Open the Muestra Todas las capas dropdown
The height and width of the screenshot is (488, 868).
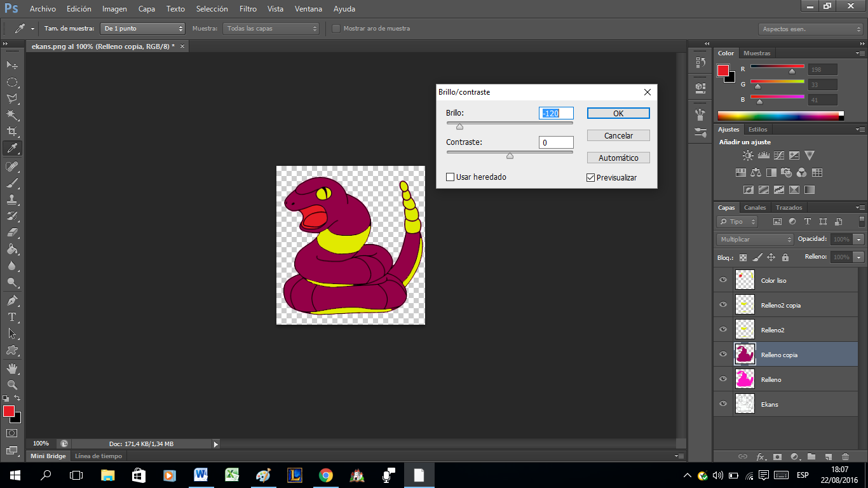pos(271,29)
